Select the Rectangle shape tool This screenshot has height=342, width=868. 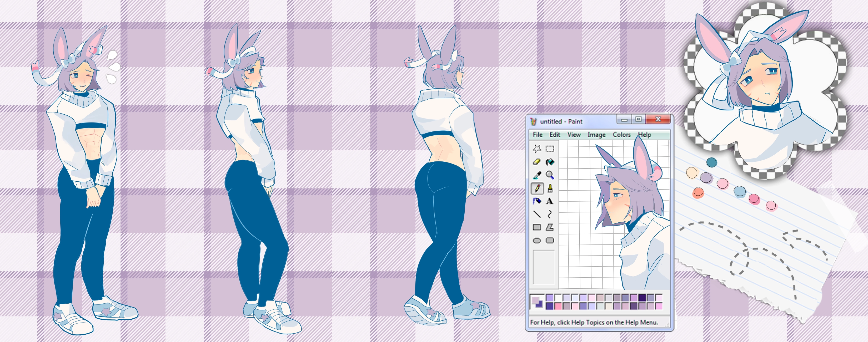[x=537, y=227]
